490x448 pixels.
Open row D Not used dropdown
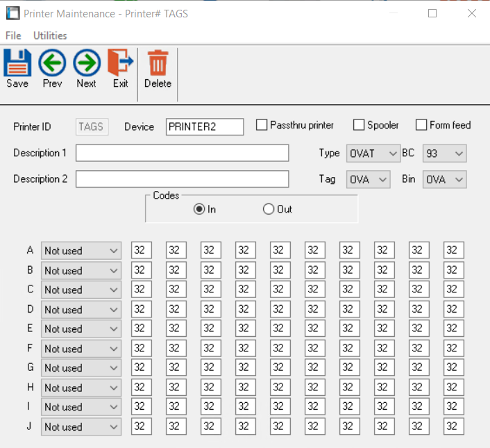click(81, 310)
